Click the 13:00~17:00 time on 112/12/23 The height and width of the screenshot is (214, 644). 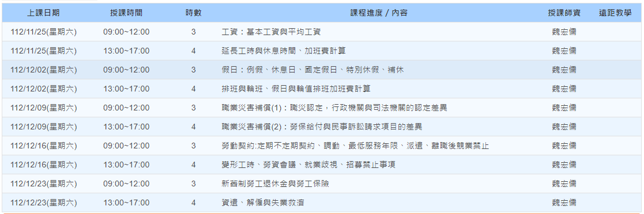tap(126, 202)
